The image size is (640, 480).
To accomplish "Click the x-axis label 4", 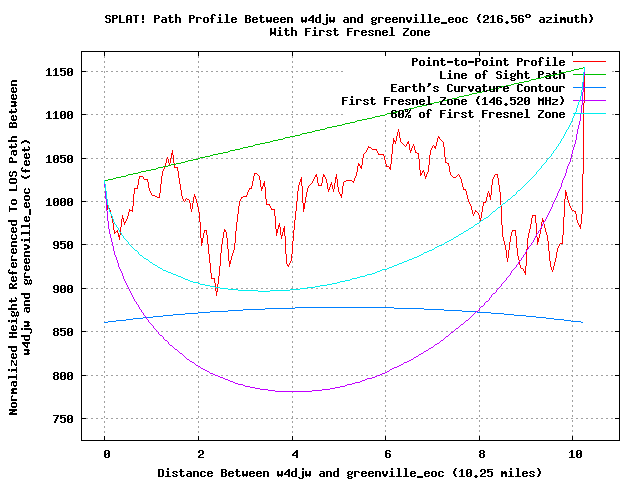I will click(x=294, y=454).
